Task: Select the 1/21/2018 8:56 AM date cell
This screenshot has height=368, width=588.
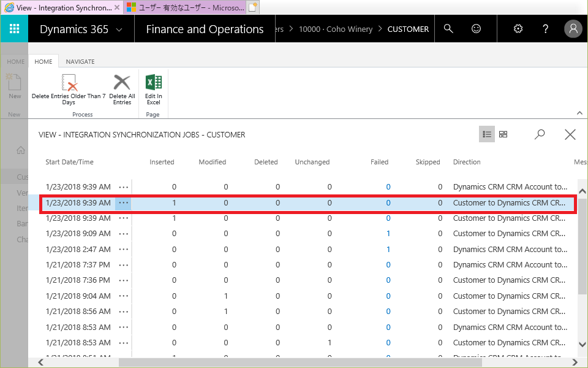Action: [78, 312]
